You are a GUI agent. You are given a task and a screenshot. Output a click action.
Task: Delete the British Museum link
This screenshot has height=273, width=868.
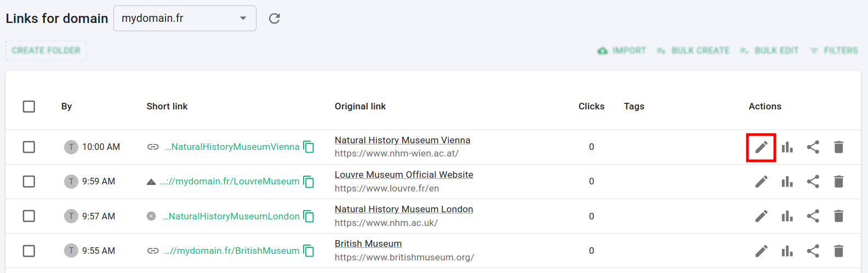click(x=838, y=251)
